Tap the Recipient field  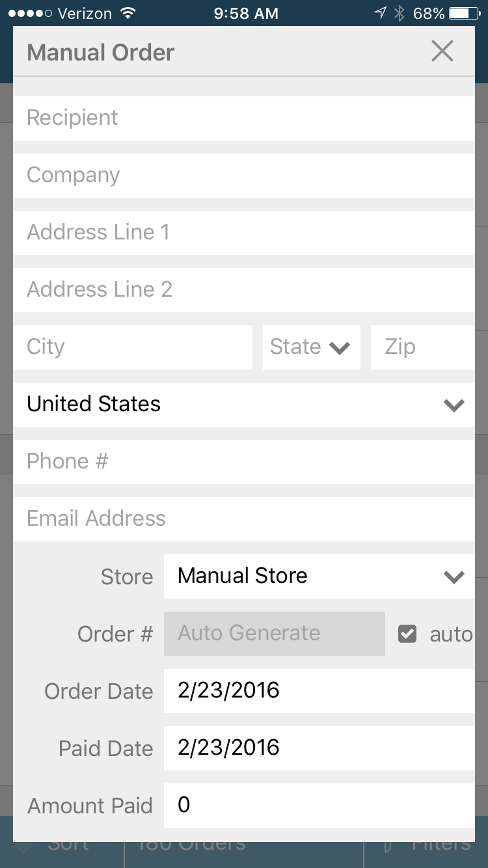click(x=243, y=118)
